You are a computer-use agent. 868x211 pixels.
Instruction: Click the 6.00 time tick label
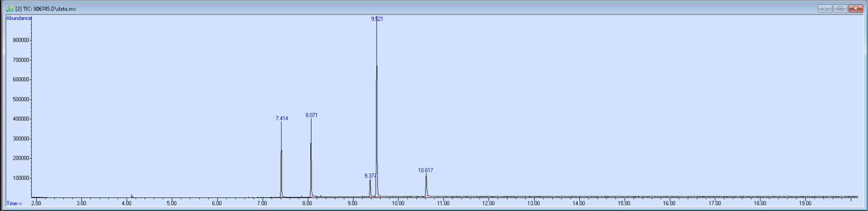point(217,203)
